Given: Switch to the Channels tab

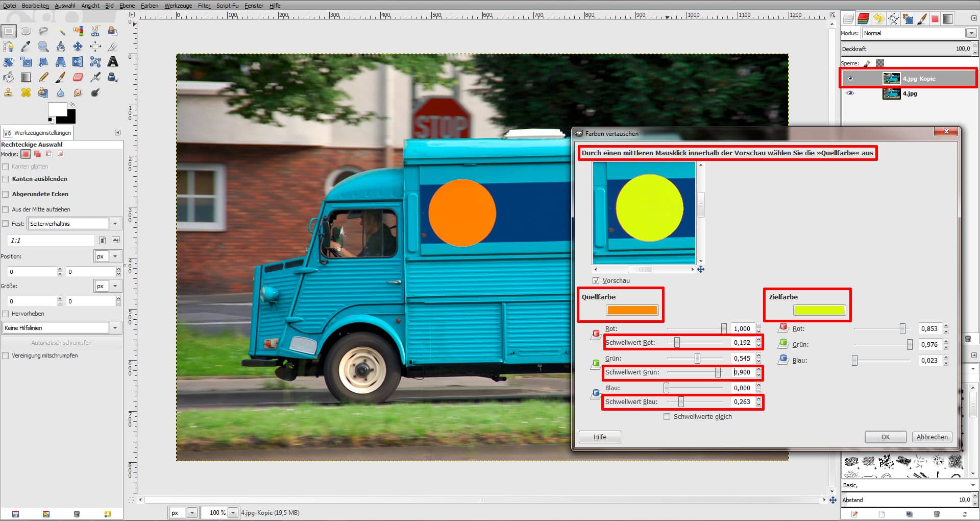Looking at the screenshot, I should [x=863, y=19].
